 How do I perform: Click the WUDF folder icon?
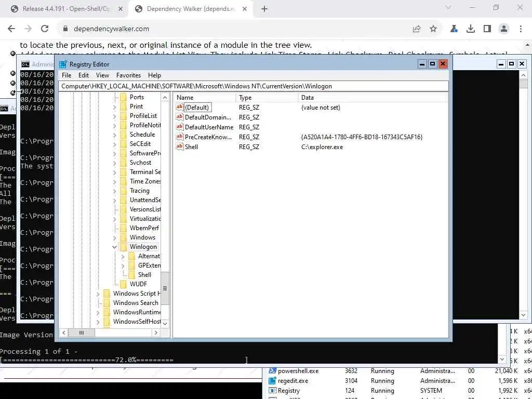123,284
